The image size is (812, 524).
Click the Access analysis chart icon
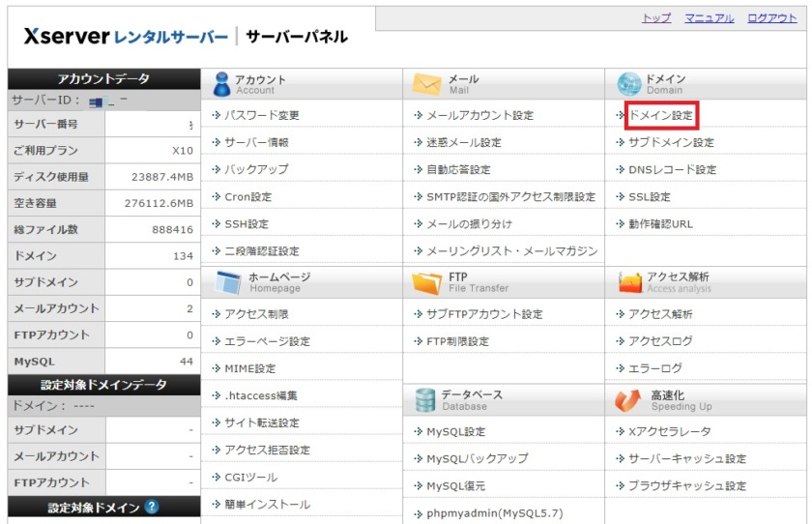(x=630, y=282)
